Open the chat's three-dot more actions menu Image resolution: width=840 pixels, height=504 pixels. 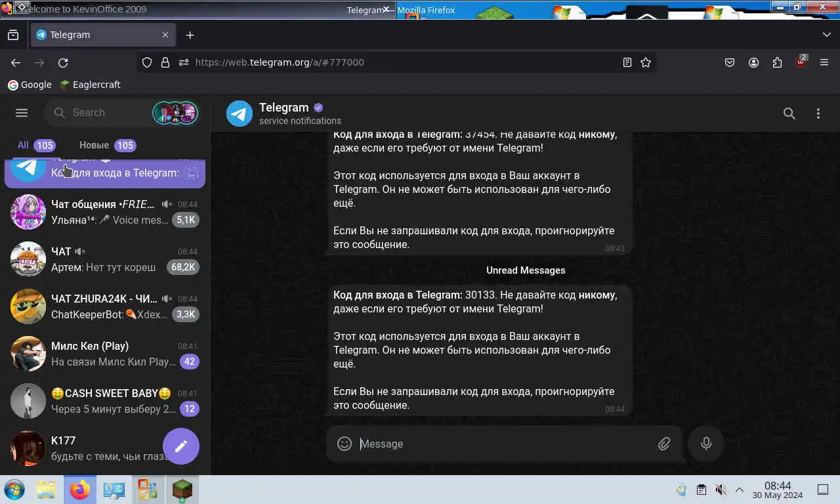click(x=818, y=114)
